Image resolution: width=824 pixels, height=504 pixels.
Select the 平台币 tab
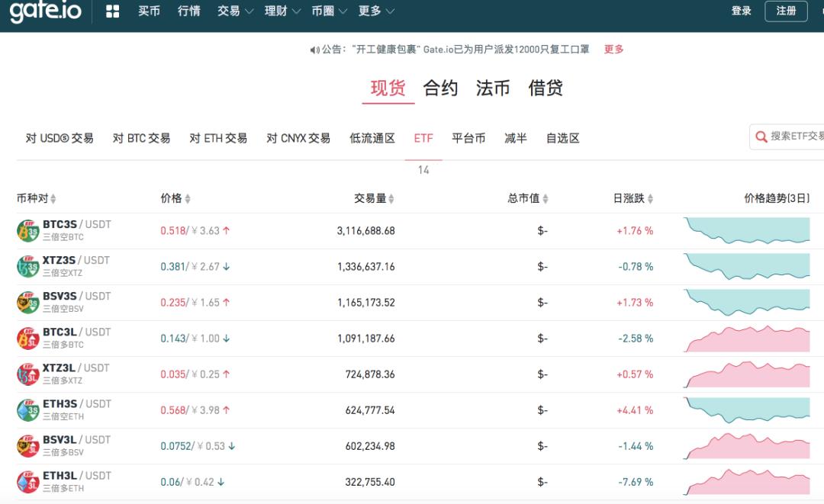[x=468, y=138]
